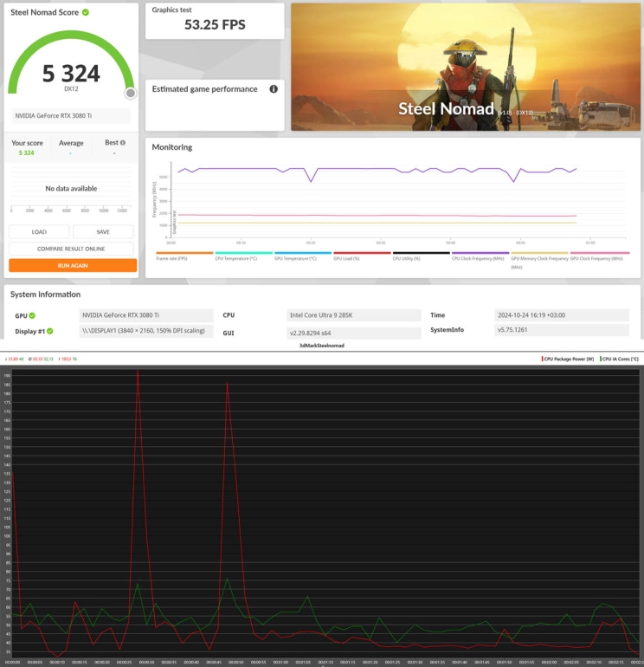Viewport: 644px width, 667px height.
Task: Start the benchmark with RUN AGAIN
Action: (71, 265)
